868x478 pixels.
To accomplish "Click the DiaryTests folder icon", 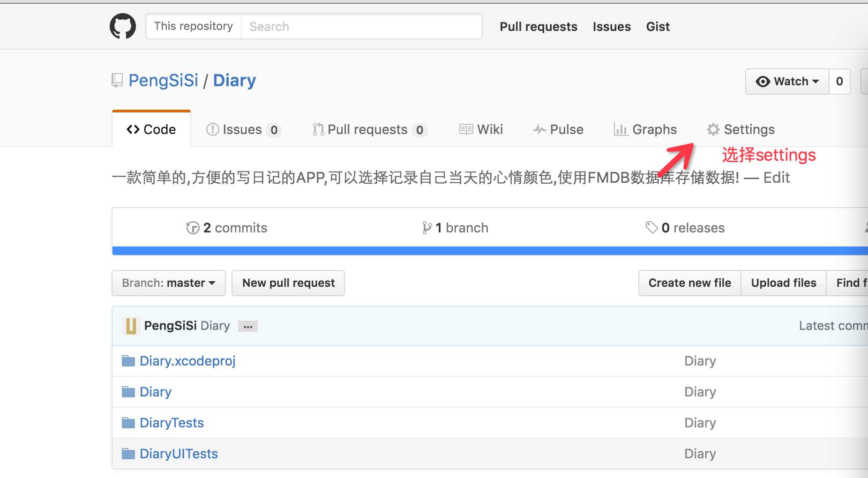I will point(128,423).
